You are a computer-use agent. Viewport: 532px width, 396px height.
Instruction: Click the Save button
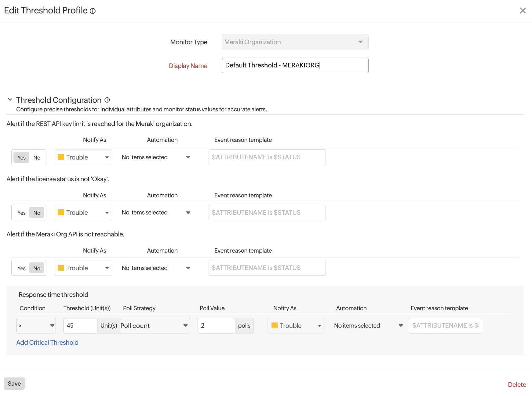coord(14,384)
